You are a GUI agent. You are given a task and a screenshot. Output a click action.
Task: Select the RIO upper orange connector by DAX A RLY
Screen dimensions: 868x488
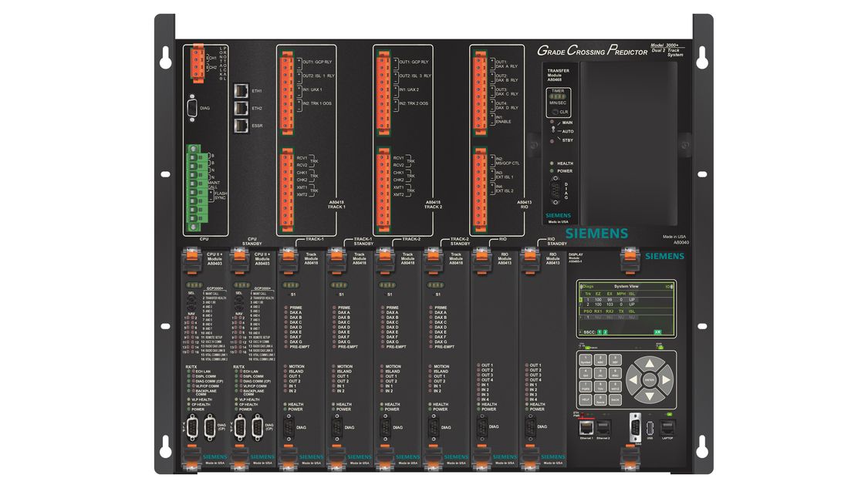[480, 93]
